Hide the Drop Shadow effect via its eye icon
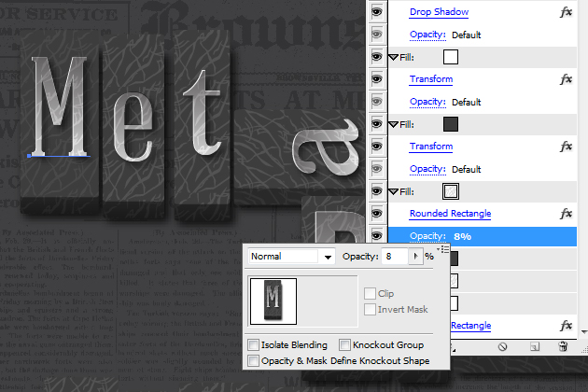The width and height of the screenshot is (588, 392). click(x=376, y=12)
